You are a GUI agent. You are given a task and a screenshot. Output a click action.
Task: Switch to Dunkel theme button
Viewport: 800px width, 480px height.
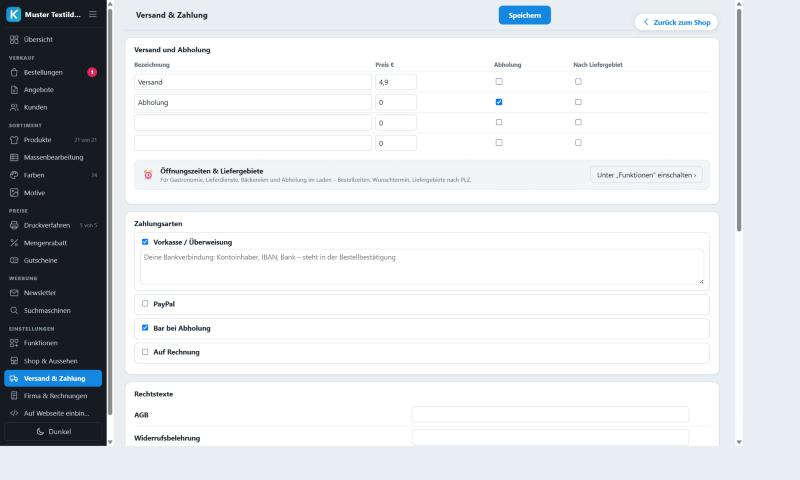(x=54, y=432)
